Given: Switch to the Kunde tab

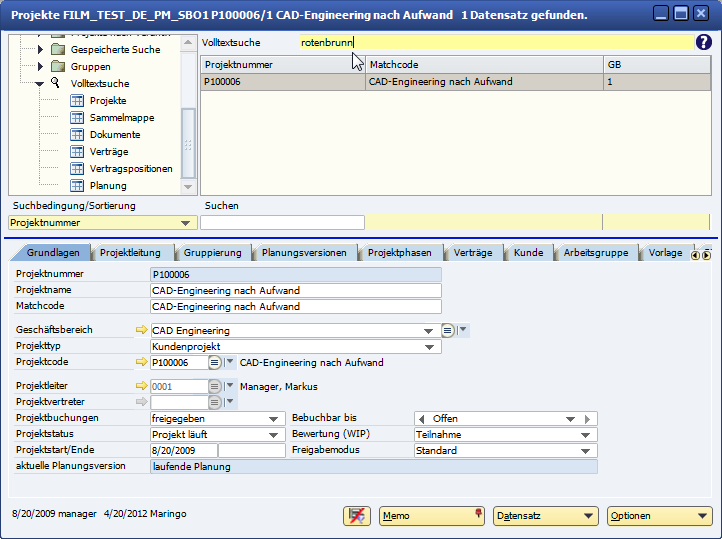Looking at the screenshot, I should pyautogui.click(x=529, y=253).
